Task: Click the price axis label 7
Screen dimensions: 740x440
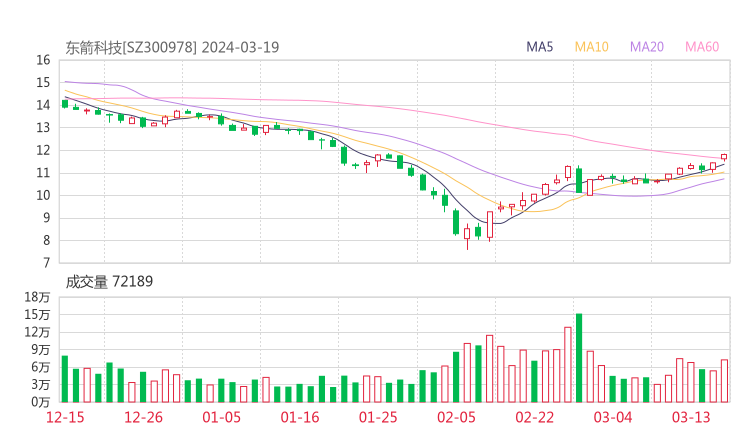Action: tap(46, 263)
